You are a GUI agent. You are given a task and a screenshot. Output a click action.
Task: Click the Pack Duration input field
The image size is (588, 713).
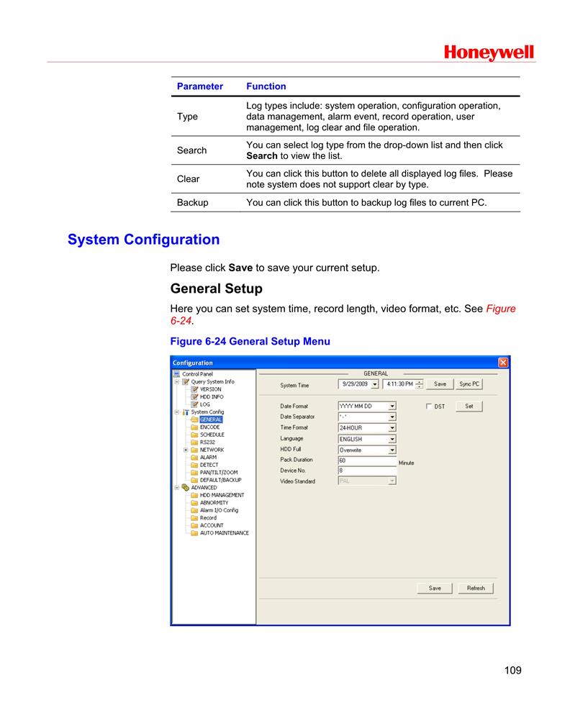367,460
